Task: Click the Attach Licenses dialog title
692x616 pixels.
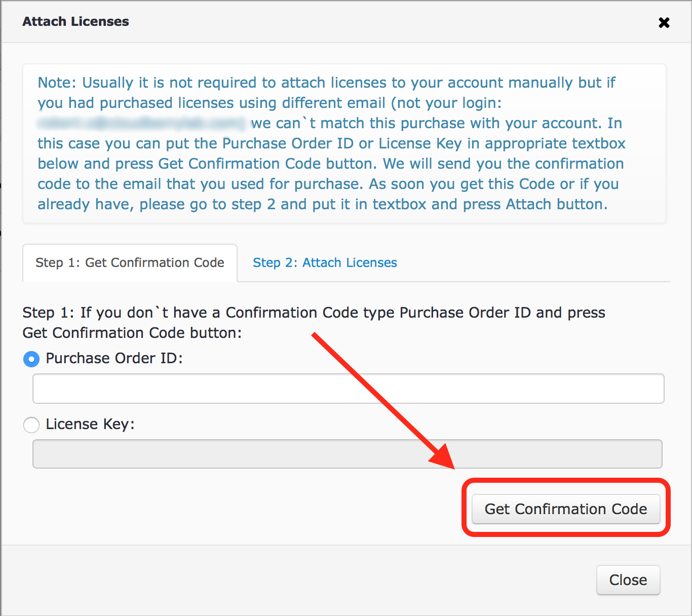Action: tap(75, 21)
